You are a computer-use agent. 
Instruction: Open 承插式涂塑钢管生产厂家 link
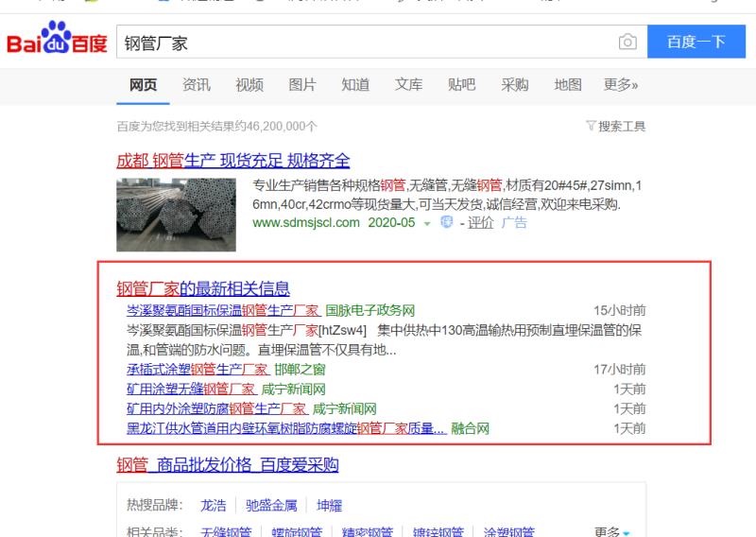(198, 370)
